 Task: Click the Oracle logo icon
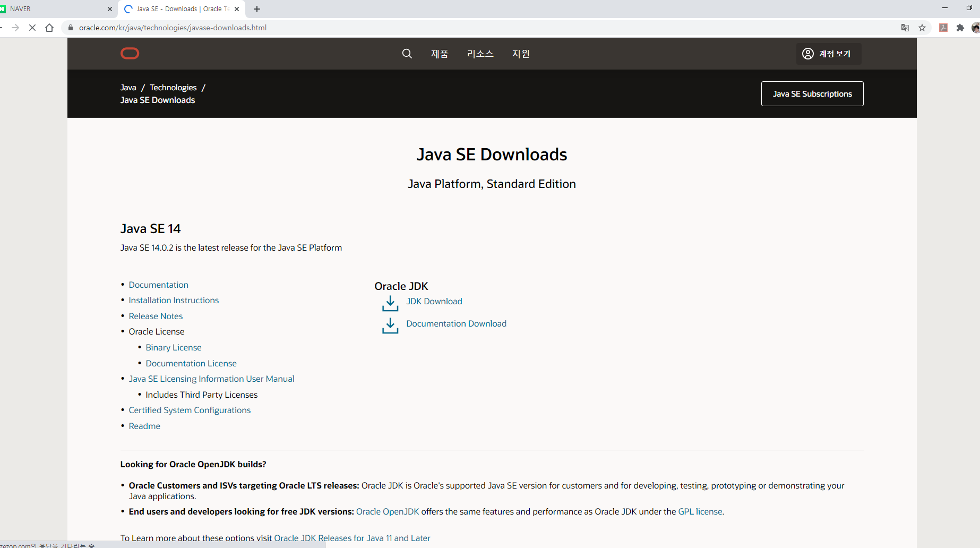pos(130,53)
